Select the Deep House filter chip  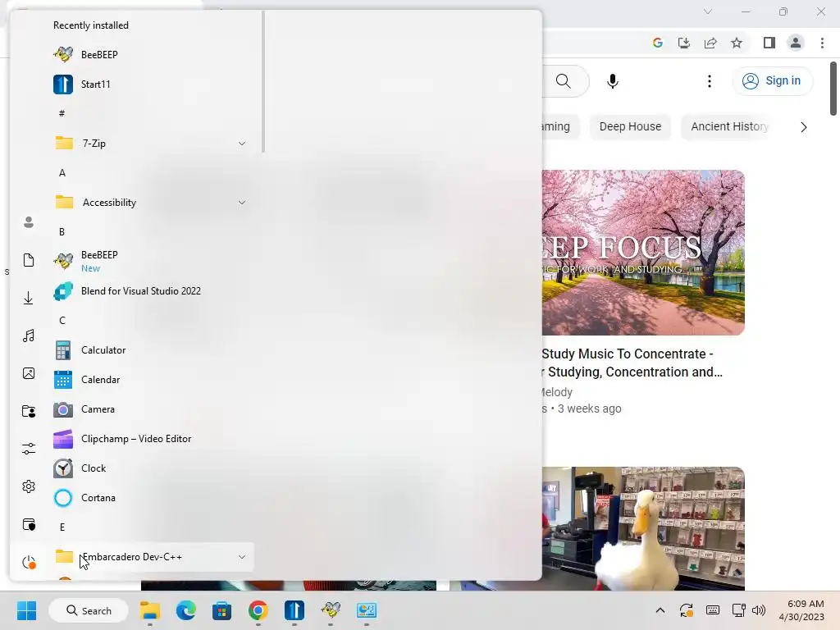(x=630, y=127)
